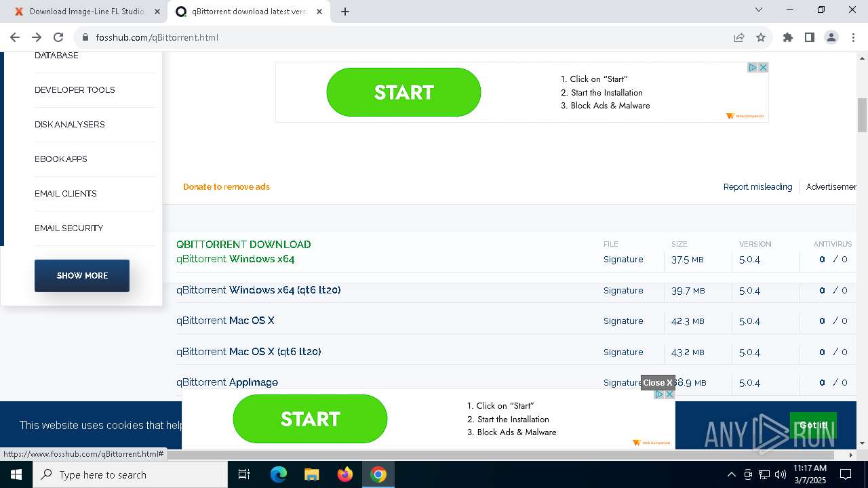This screenshot has height=488, width=868.
Task: Click Close X on bottom ad
Action: click(x=658, y=383)
